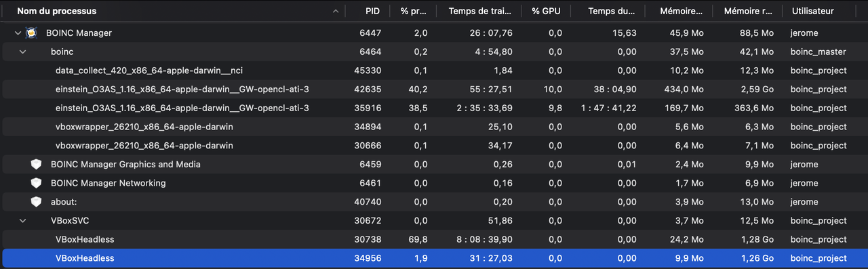Click the shield icon beside BOINC Manager Networking
868x269 pixels.
point(37,183)
